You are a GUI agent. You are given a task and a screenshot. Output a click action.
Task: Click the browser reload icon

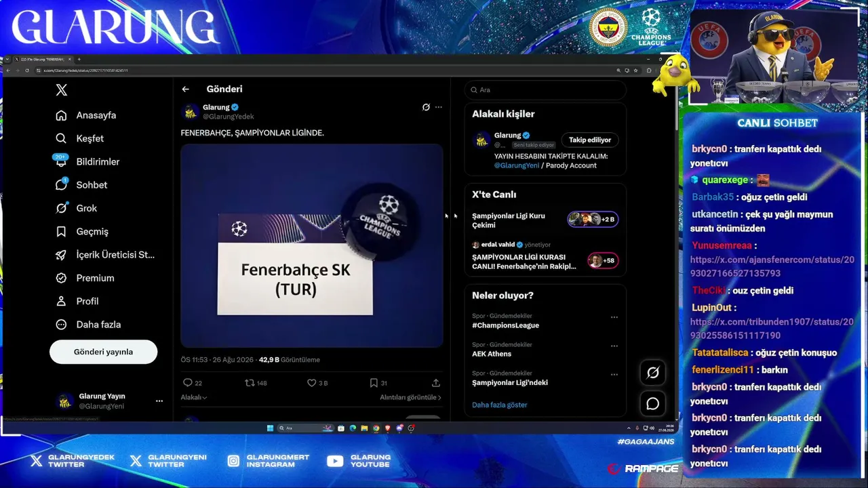point(27,70)
